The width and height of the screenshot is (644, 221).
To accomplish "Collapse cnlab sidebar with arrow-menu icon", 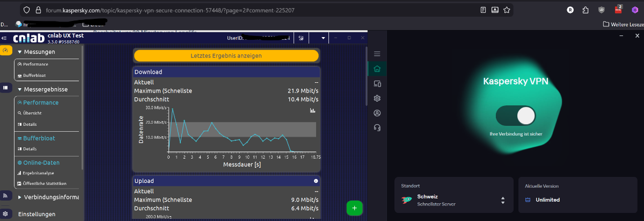I will tap(5, 38).
